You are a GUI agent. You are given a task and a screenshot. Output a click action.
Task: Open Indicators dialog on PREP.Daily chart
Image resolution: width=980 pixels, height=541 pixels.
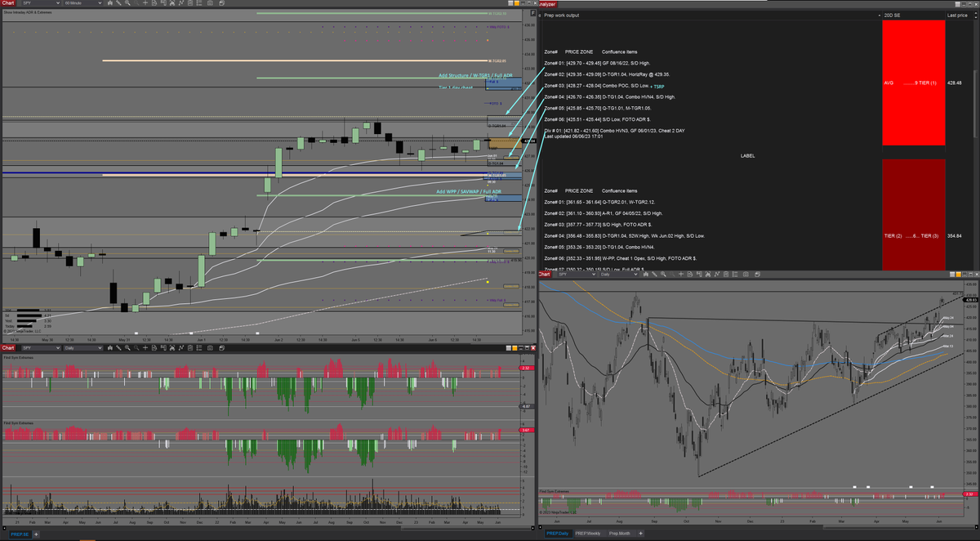(716, 274)
